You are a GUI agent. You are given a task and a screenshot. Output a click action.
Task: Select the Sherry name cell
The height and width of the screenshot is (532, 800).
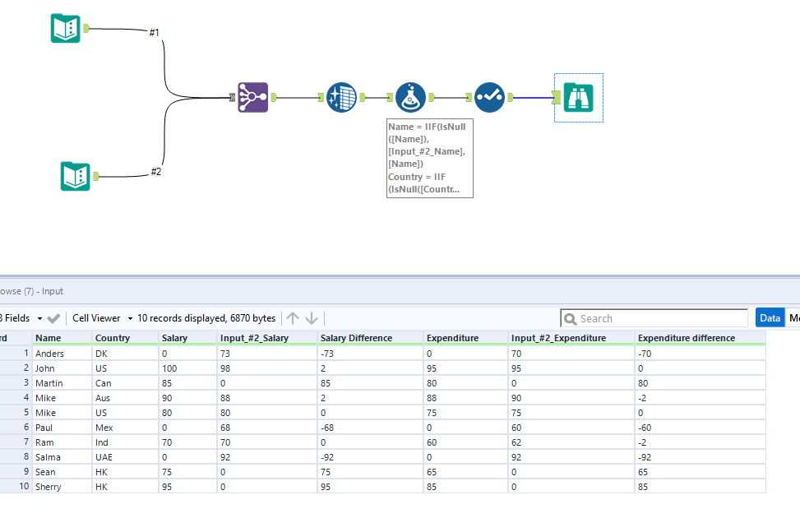[x=62, y=487]
